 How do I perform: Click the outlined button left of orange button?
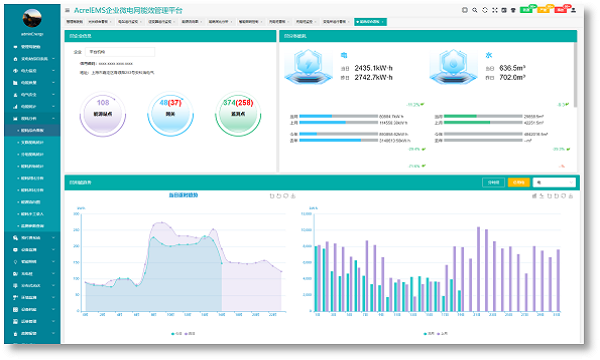point(494,182)
